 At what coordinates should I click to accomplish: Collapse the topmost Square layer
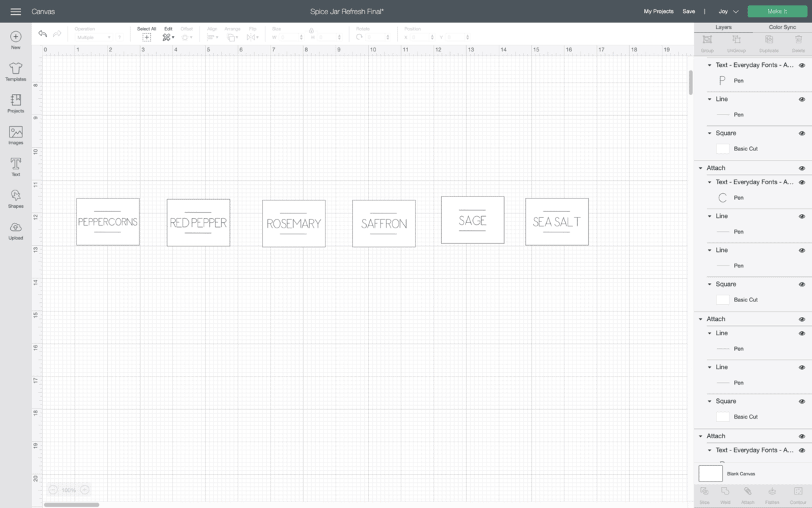pos(709,133)
